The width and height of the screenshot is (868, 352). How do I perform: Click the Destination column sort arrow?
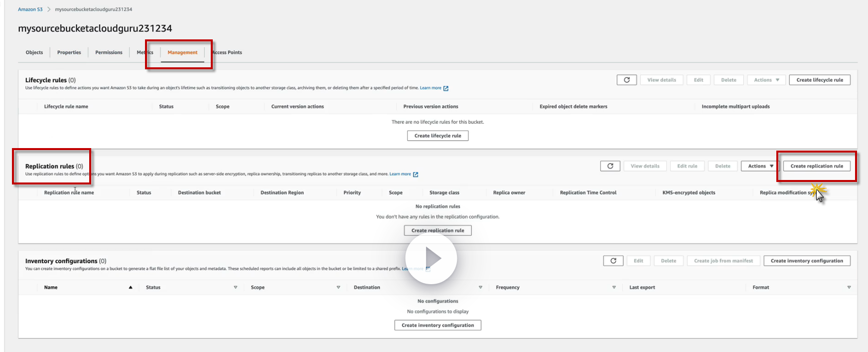tap(480, 288)
